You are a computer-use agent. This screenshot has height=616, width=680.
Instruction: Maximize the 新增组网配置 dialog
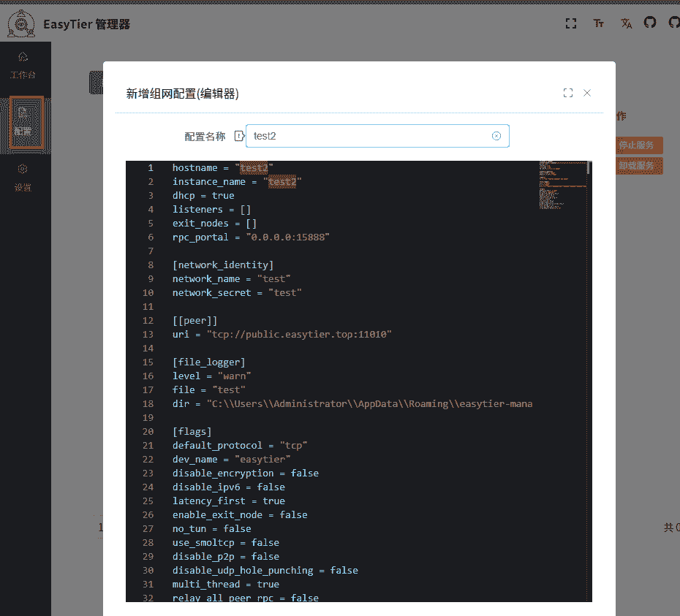point(568,93)
